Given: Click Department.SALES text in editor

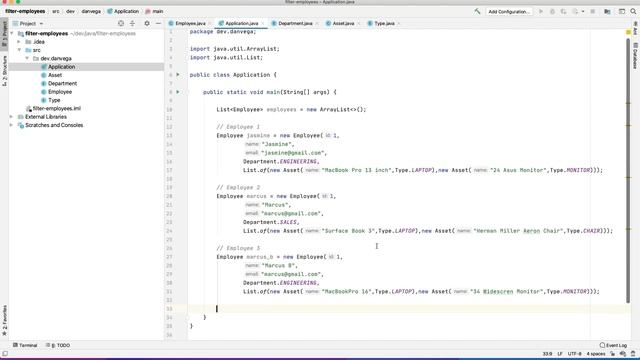Looking at the screenshot, I should (x=271, y=222).
